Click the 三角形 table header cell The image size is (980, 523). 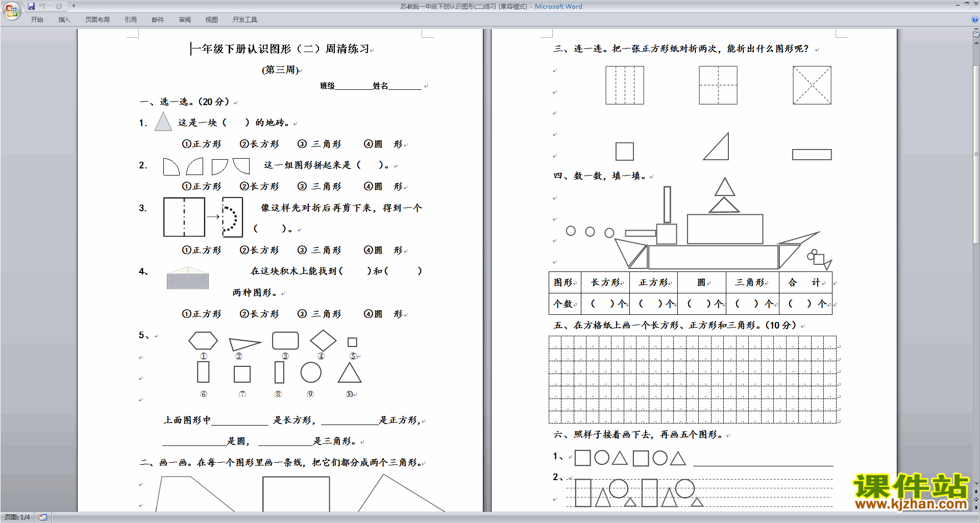[x=752, y=282]
